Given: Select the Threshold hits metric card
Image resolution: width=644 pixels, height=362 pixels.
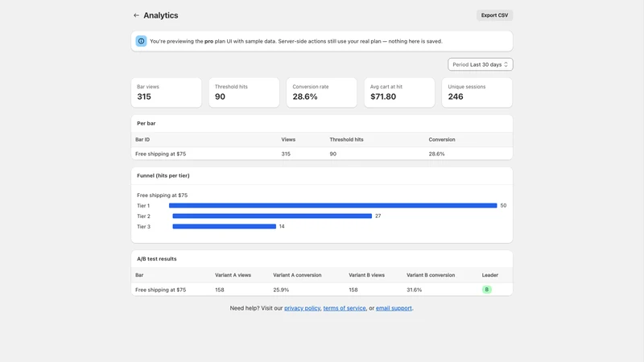Looking at the screenshot, I should click(244, 93).
